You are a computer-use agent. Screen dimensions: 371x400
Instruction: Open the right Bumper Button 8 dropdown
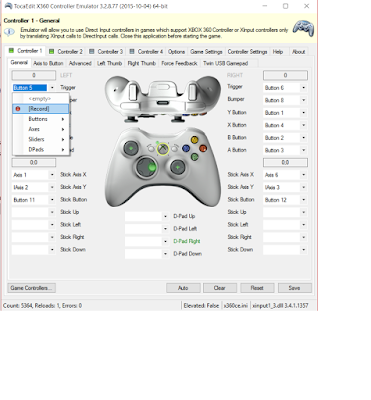coord(285,100)
